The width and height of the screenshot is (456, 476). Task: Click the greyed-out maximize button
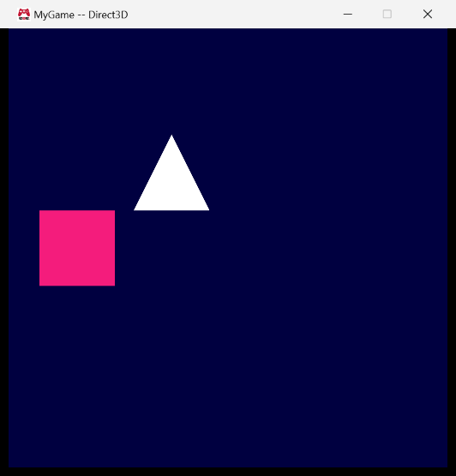coord(387,14)
